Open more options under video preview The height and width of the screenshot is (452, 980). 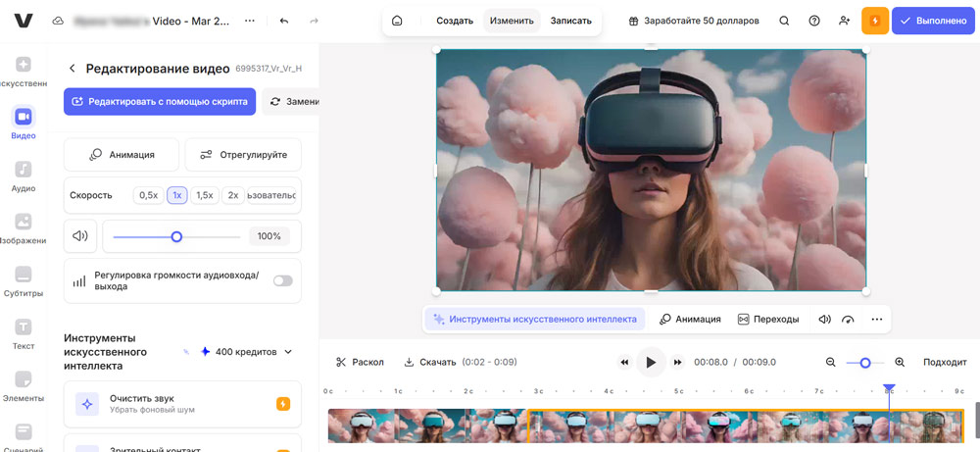(877, 320)
